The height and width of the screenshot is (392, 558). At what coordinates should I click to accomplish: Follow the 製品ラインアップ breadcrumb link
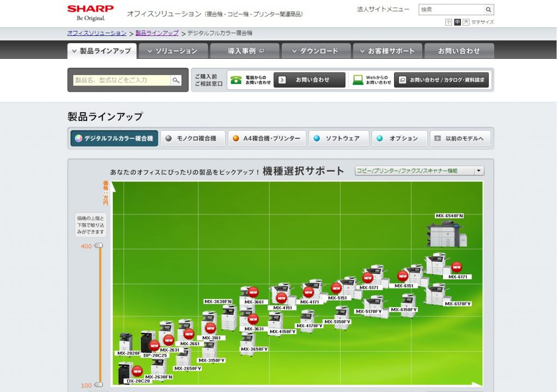pyautogui.click(x=157, y=33)
